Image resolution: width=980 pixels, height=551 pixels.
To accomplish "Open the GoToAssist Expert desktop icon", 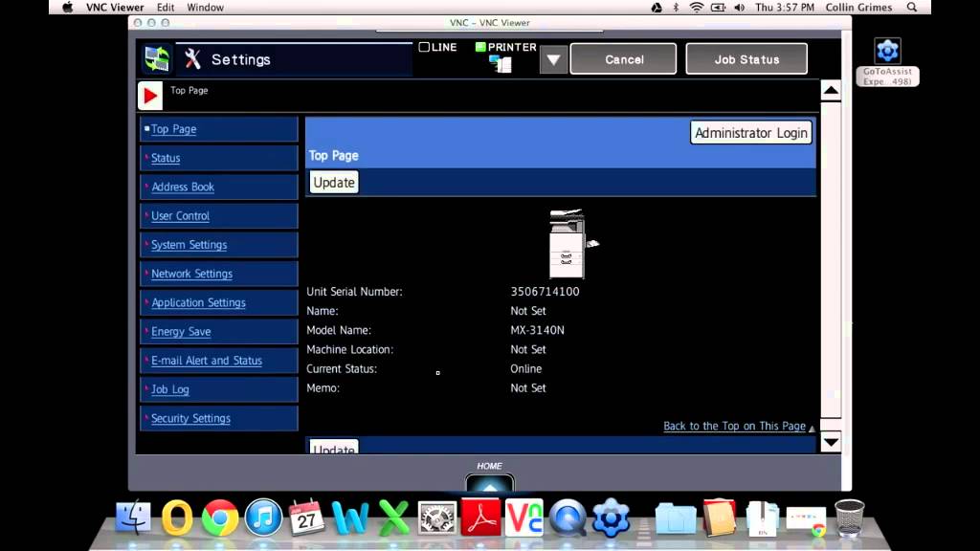I will pyautogui.click(x=887, y=61).
